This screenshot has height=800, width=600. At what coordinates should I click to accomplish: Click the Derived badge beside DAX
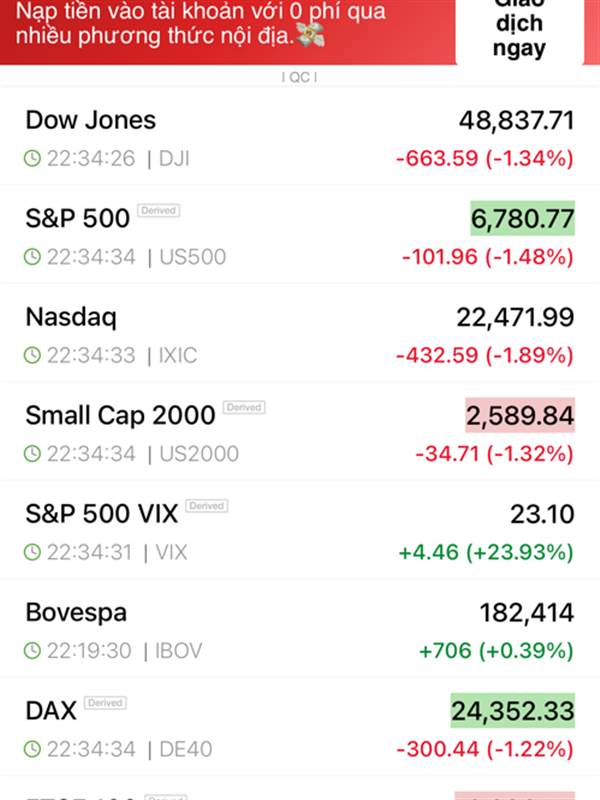[105, 704]
